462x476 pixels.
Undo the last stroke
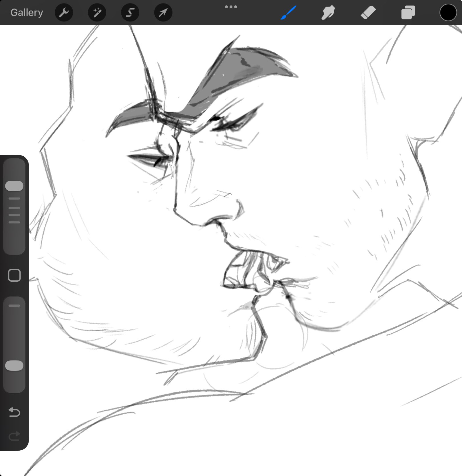click(x=14, y=412)
